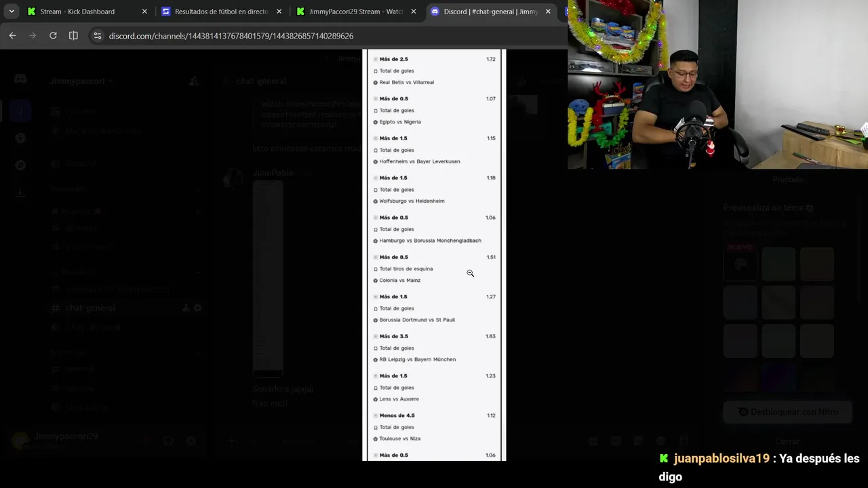This screenshot has width=868, height=488.
Task: View site information icon beside the URL
Action: (x=97, y=36)
